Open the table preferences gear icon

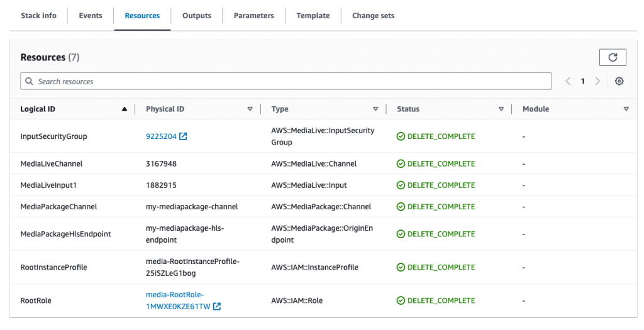point(619,81)
